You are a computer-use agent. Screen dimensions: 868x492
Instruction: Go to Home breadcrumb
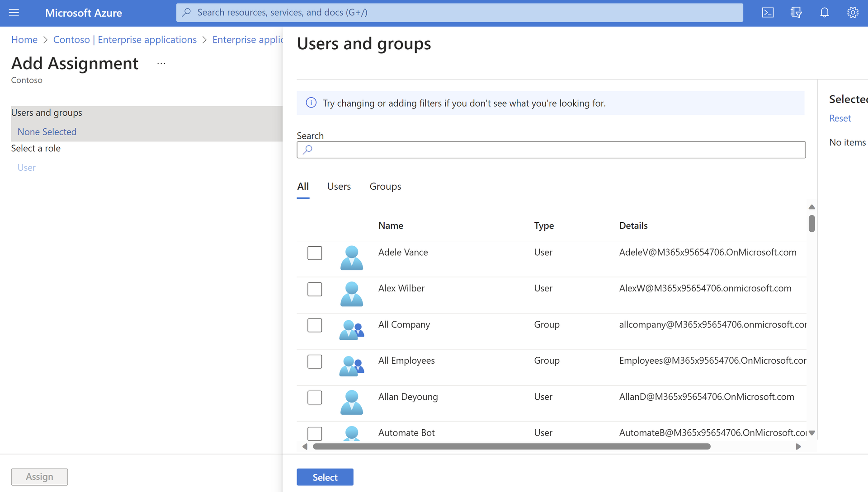click(24, 40)
